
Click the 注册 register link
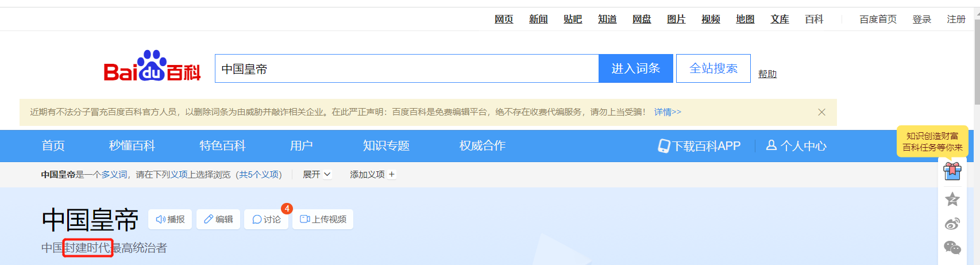[x=956, y=20]
